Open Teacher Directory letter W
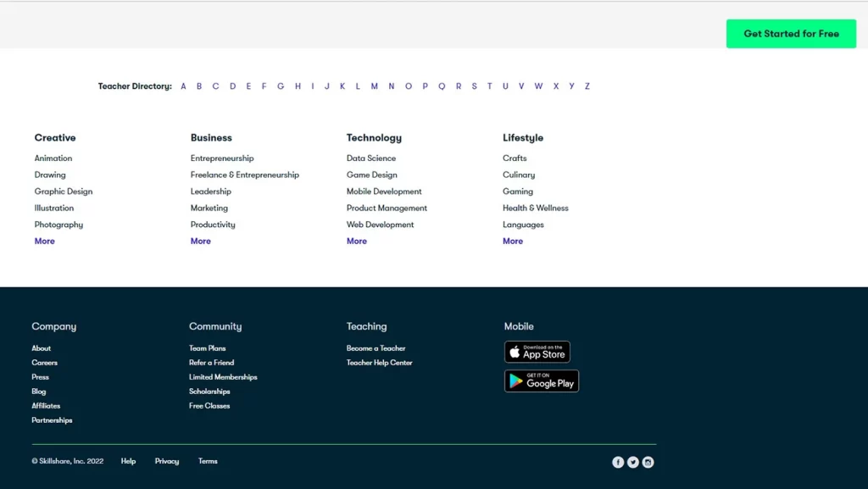868x489 pixels. click(538, 86)
